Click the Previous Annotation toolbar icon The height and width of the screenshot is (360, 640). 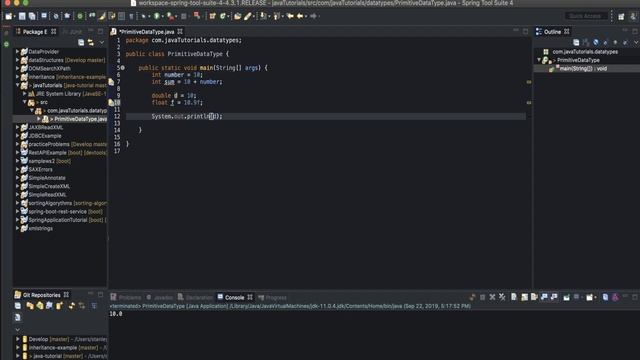[x=277, y=16]
